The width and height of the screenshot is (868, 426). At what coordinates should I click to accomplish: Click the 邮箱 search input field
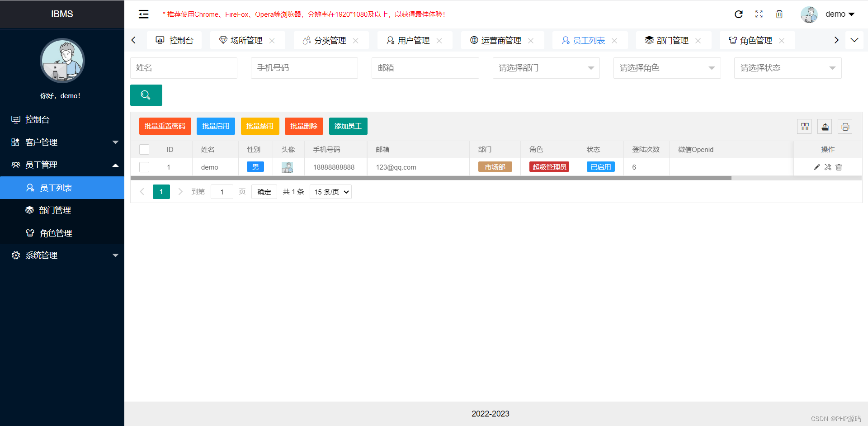coord(425,68)
